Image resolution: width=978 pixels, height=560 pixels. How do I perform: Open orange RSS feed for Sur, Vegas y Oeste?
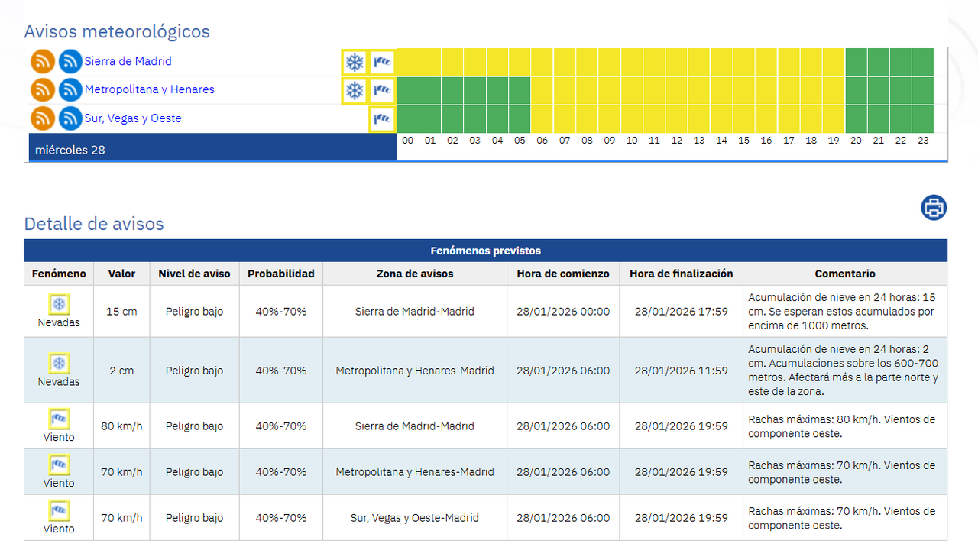click(43, 118)
